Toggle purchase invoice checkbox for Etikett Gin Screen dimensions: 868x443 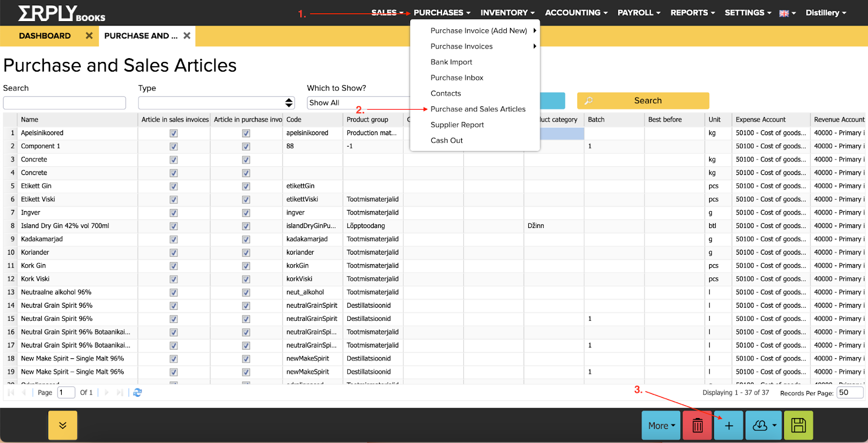click(x=246, y=186)
